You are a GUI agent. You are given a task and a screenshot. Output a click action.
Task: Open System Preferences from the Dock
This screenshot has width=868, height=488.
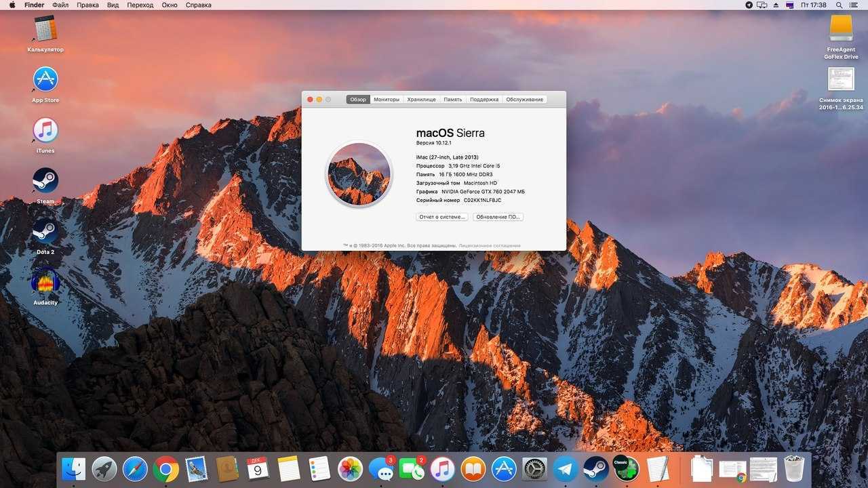534,468
